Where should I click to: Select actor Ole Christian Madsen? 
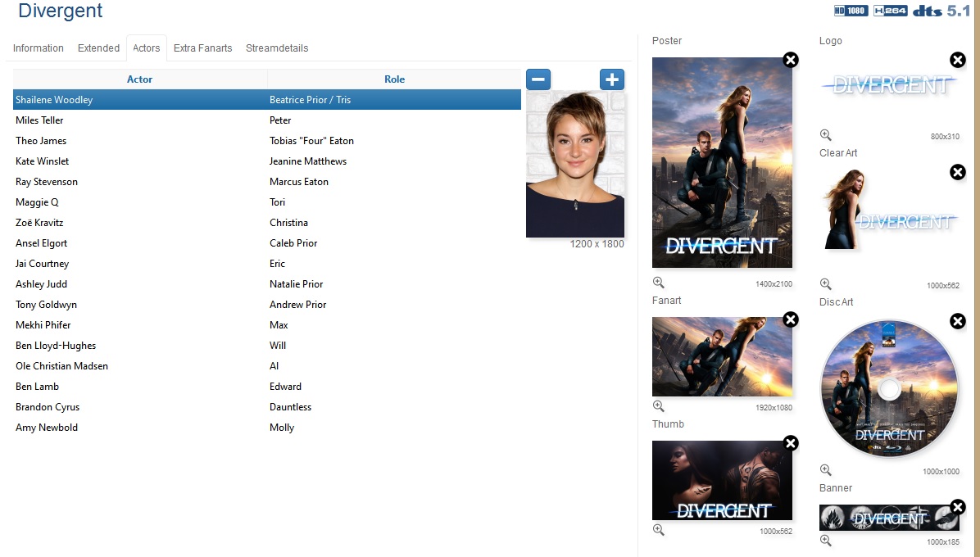pos(62,366)
